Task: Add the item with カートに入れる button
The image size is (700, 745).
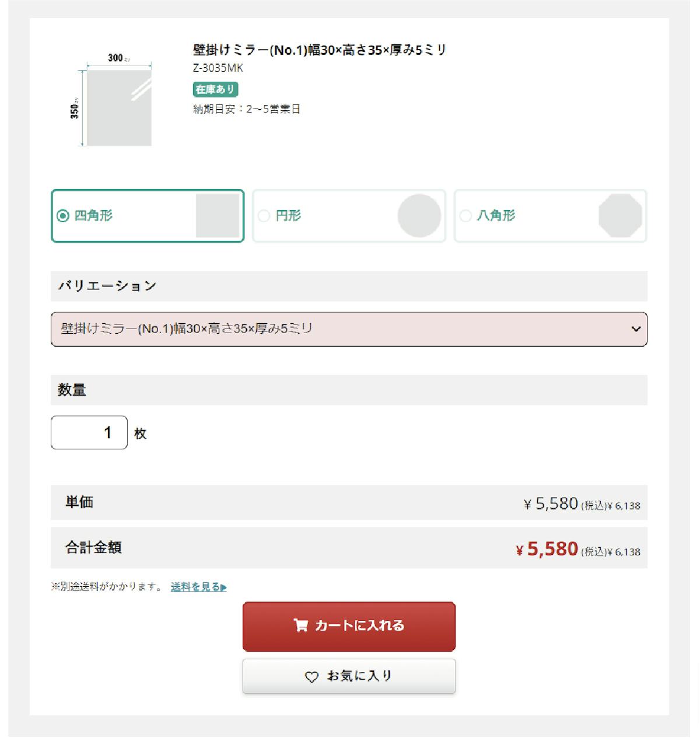Action: coord(349,626)
